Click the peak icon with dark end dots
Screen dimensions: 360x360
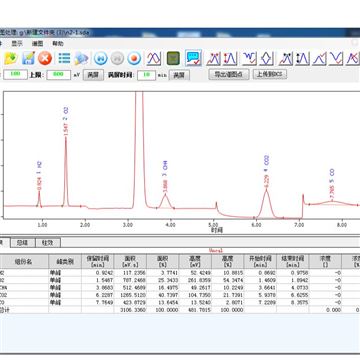[x=286, y=58]
